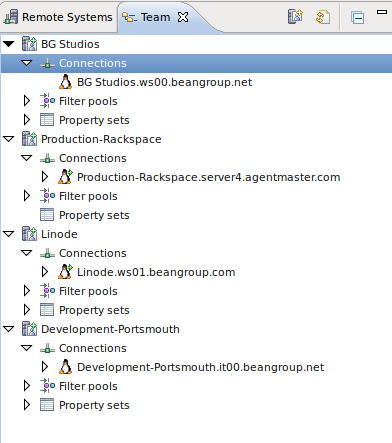Collapse Connections under Production-Rackspace
Image resolution: width=392 pixels, height=443 pixels.
click(x=27, y=158)
